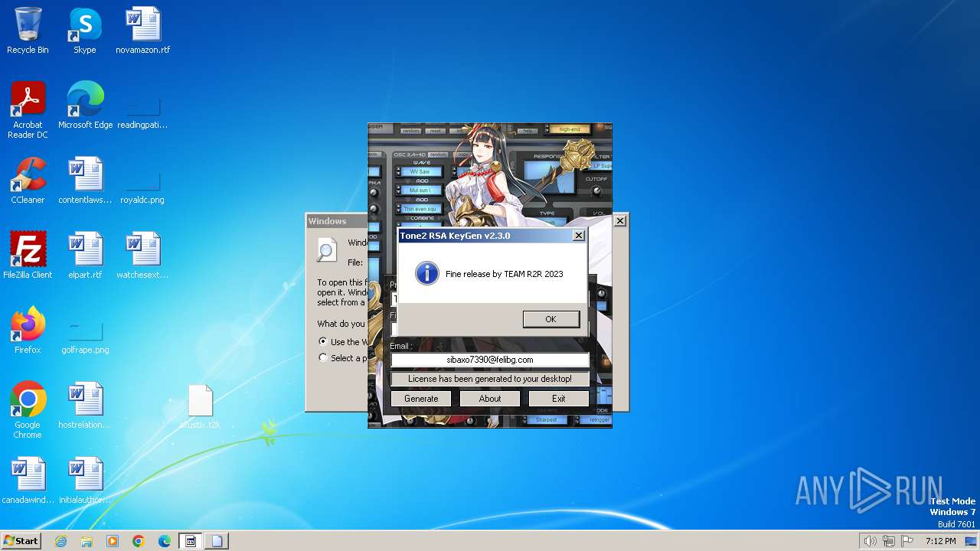This screenshot has height=551, width=980.
Task: Open Chrome from the taskbar
Action: pyautogui.click(x=139, y=541)
